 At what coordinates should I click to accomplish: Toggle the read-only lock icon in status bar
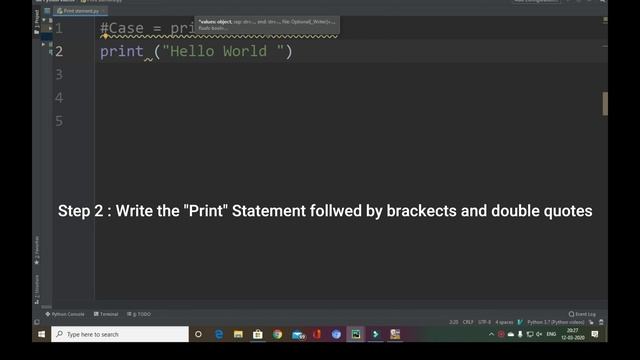591,322
